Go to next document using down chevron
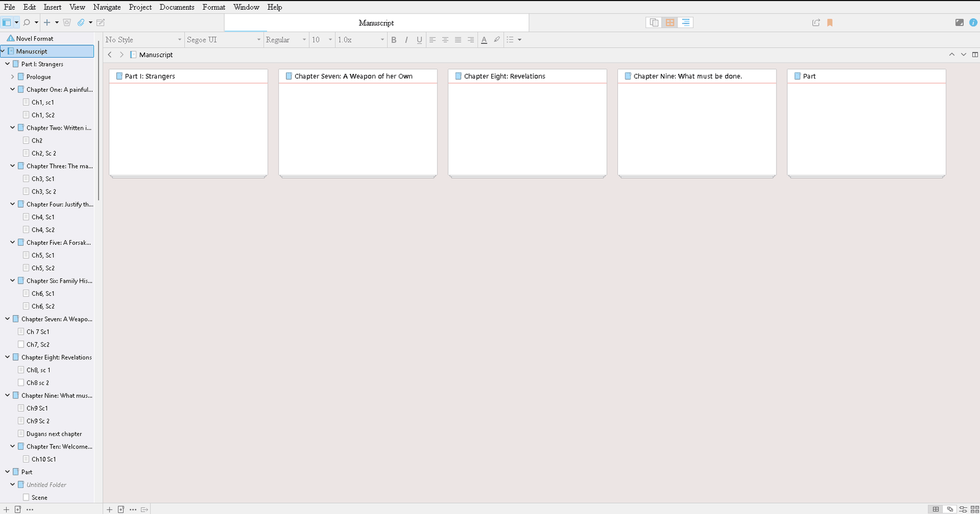 pos(963,54)
